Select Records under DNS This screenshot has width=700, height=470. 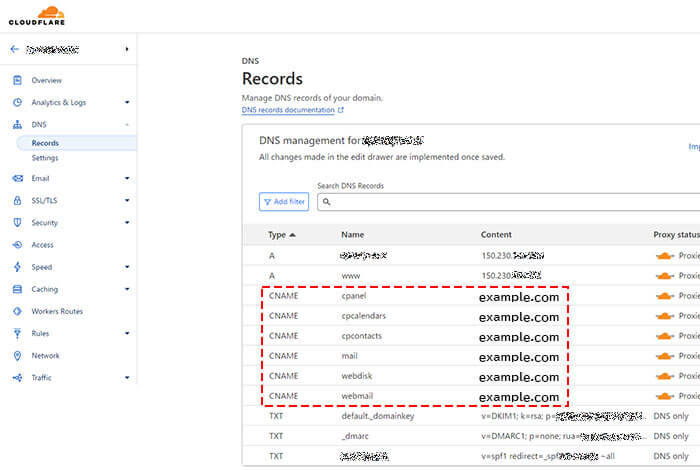(45, 143)
